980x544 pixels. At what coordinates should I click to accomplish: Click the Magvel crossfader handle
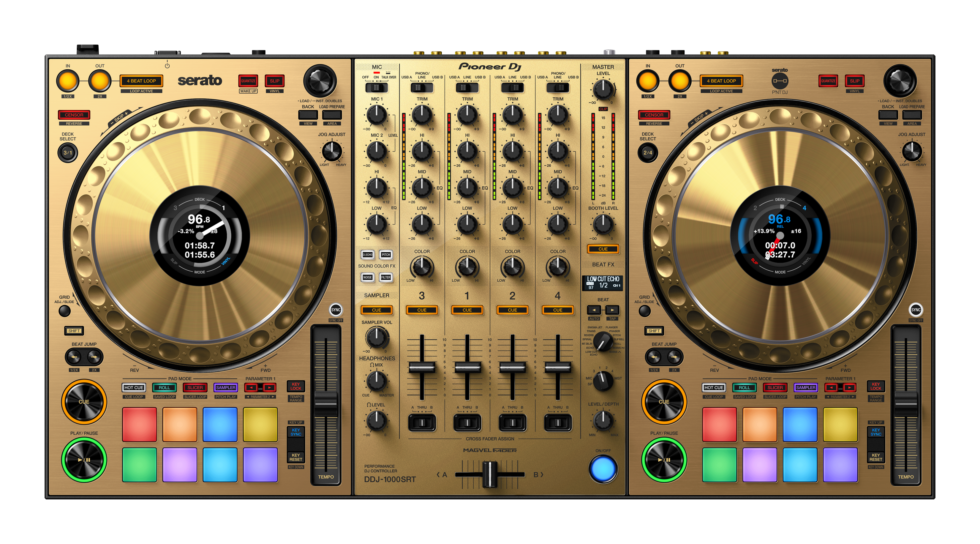(490, 474)
